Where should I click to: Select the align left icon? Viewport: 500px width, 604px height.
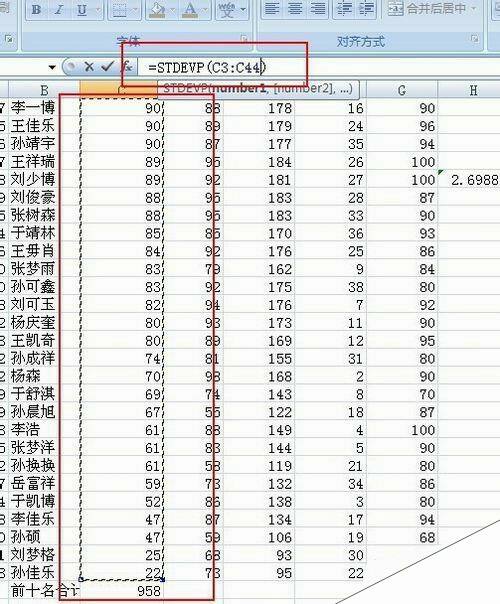click(272, 8)
